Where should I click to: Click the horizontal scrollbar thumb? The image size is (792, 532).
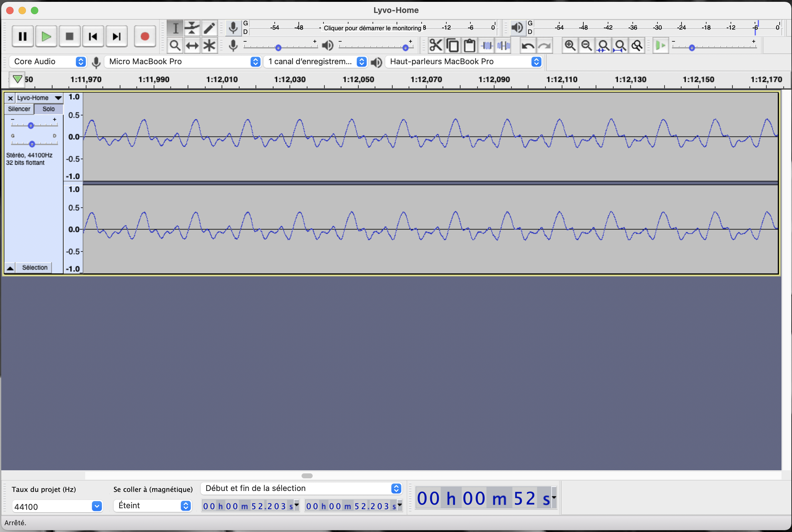[x=307, y=476]
